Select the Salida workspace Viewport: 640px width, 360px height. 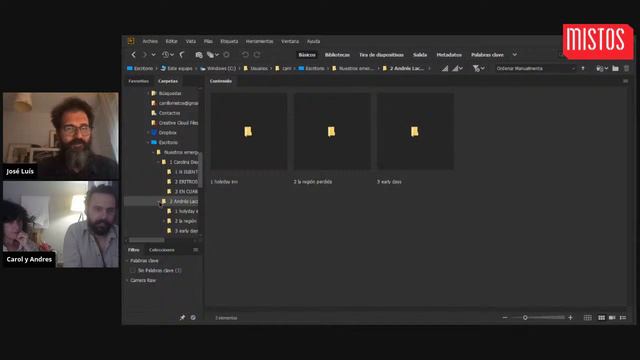420,55
